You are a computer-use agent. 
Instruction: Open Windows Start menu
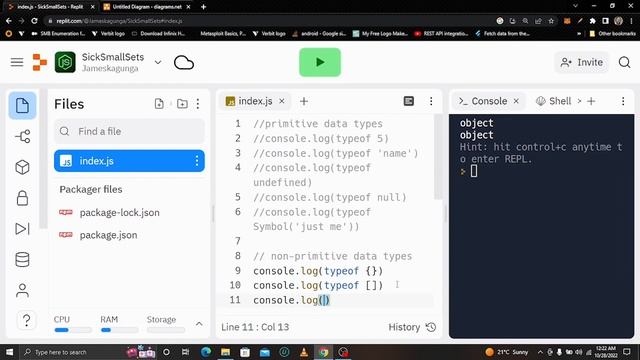tap(9, 352)
